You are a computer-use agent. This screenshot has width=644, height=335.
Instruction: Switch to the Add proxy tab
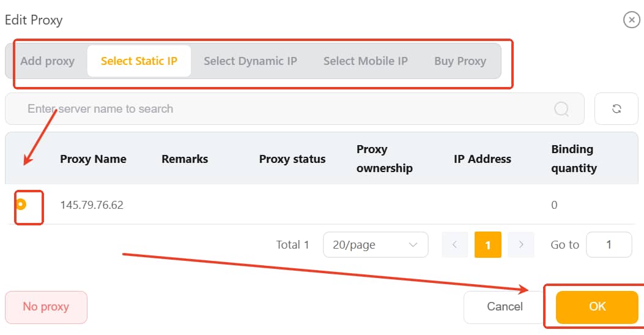tap(47, 61)
